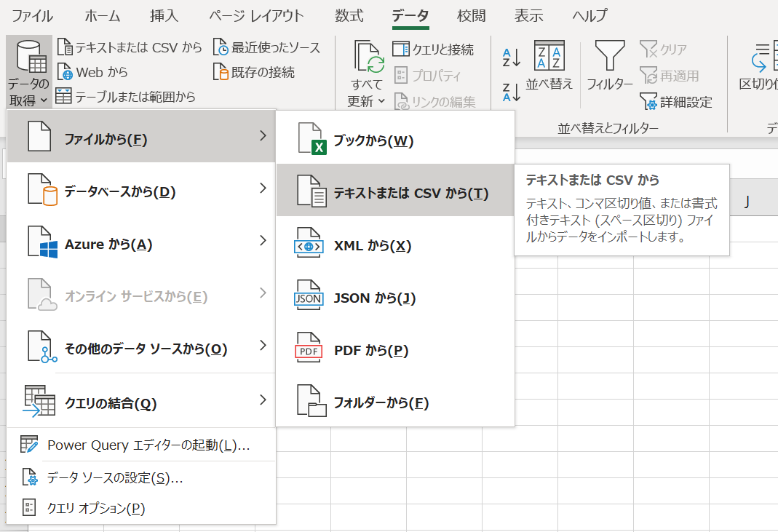The image size is (778, 532).
Task: Click the folder file icon beside フォルダーから
Action: [x=311, y=400]
